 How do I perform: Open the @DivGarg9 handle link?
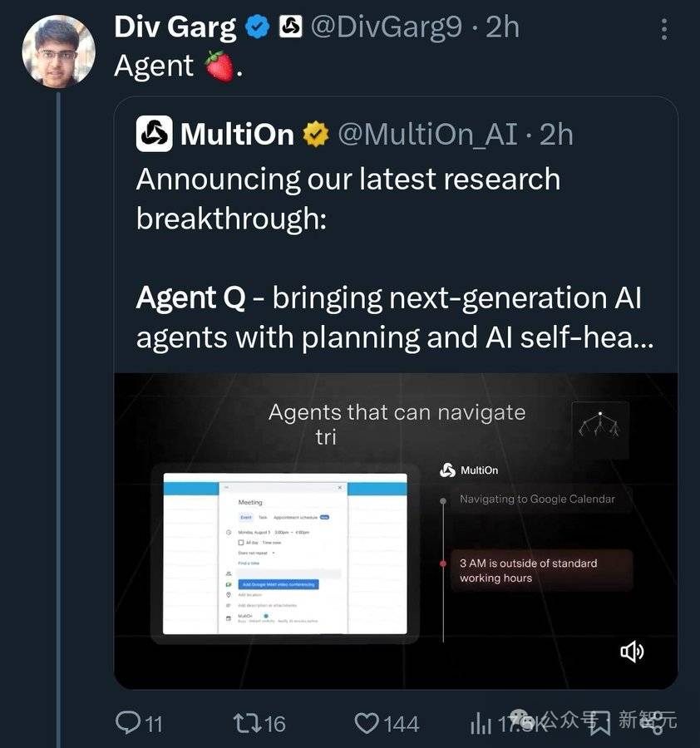[x=386, y=27]
